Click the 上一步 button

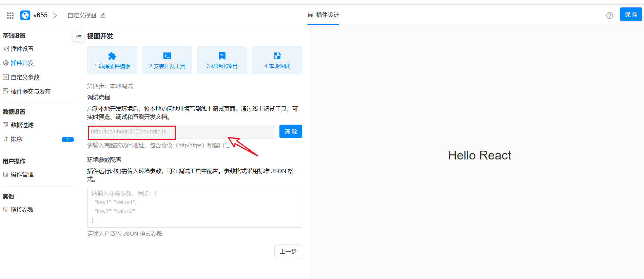tap(288, 252)
